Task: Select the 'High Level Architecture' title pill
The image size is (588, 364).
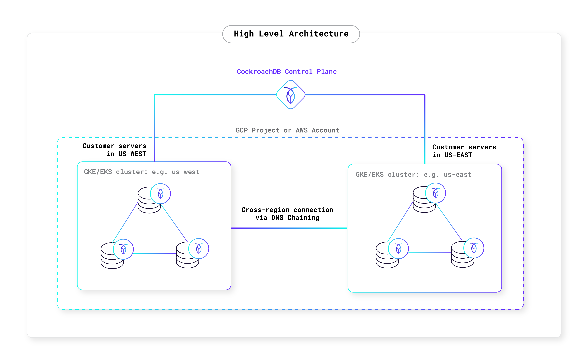Action: click(291, 34)
